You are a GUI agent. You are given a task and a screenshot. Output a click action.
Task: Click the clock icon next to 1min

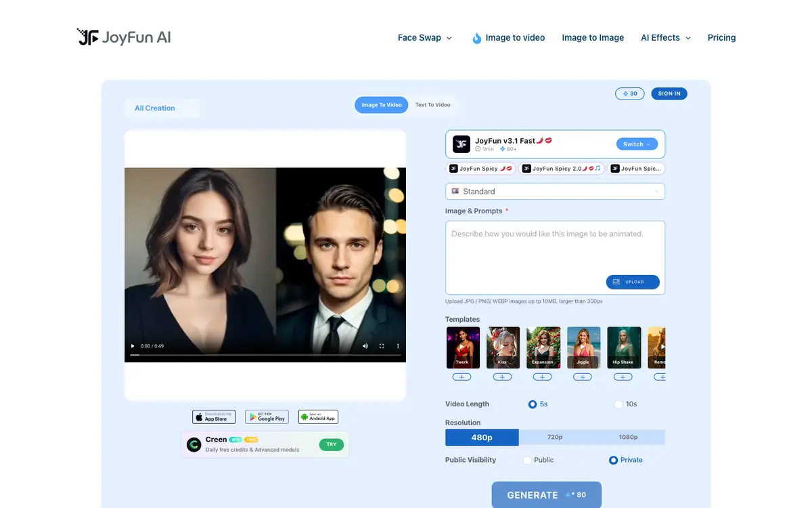pyautogui.click(x=478, y=149)
